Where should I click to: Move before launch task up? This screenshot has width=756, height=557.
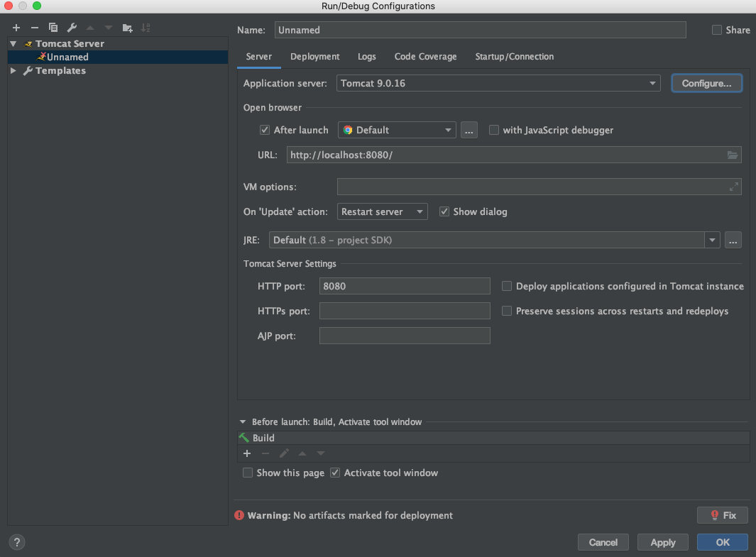click(302, 453)
